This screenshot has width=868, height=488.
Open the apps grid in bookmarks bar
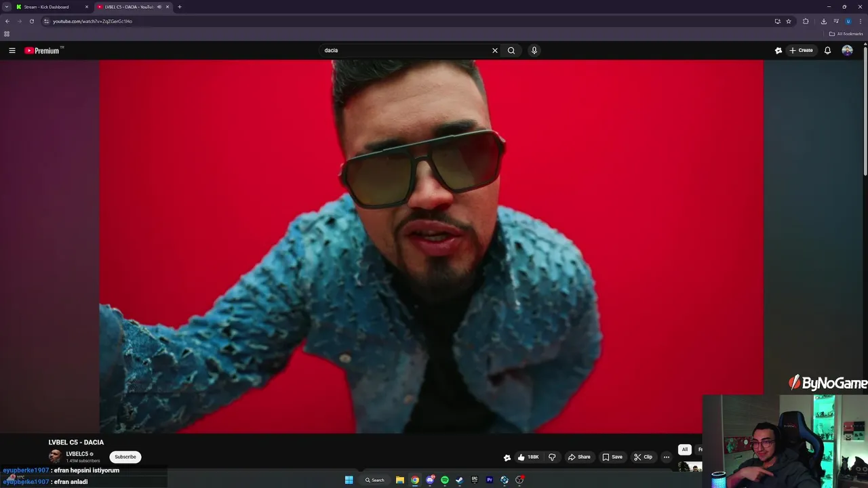tap(7, 34)
